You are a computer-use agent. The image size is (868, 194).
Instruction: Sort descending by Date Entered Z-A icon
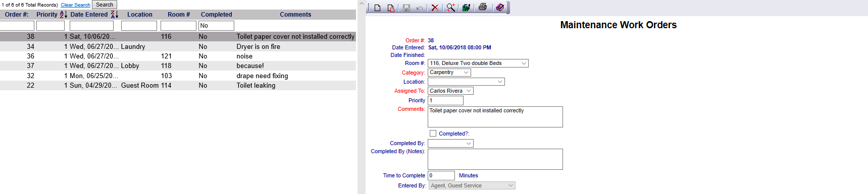tap(114, 15)
